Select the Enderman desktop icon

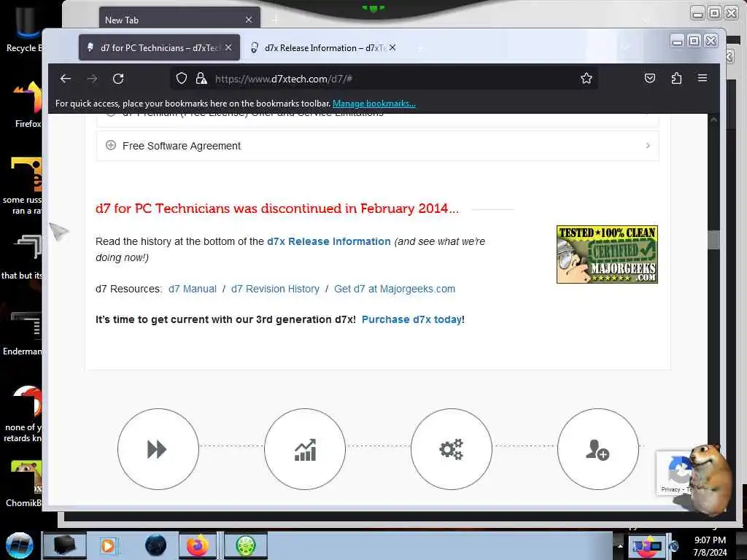click(23, 333)
